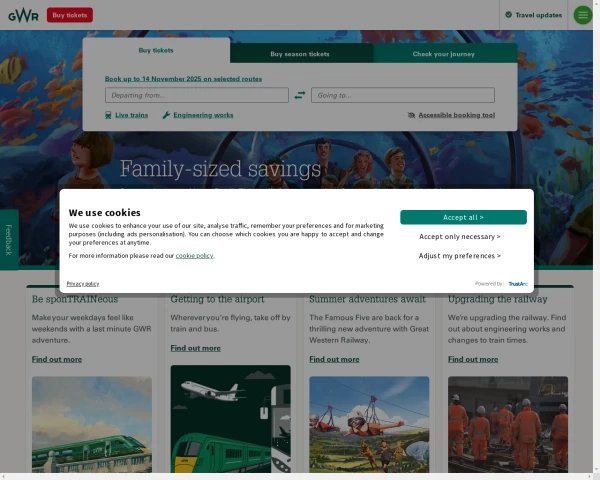The image size is (600, 480).
Task: Click the swap stations arrows icon
Action: (x=300, y=95)
